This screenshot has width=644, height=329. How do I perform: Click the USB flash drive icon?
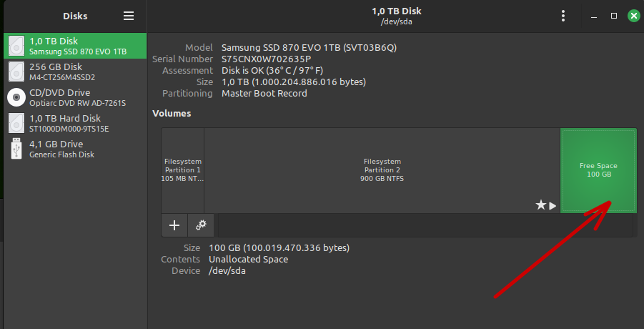coord(16,149)
